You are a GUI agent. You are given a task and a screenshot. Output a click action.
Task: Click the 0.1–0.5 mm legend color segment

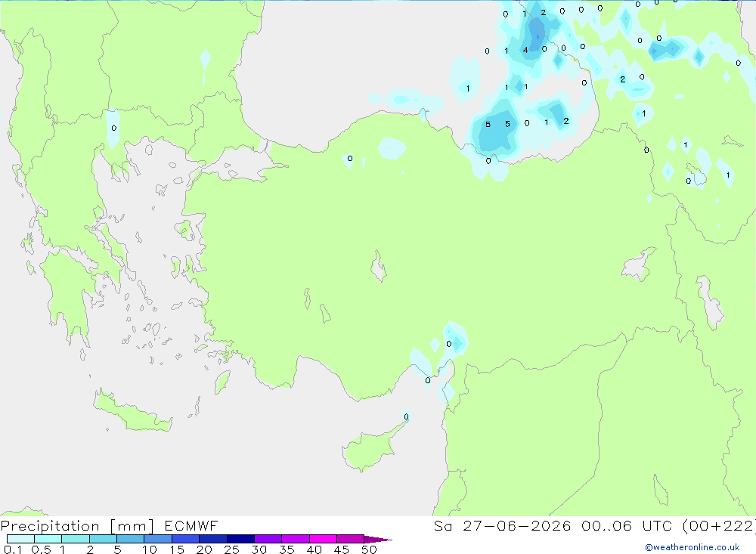tap(20, 539)
